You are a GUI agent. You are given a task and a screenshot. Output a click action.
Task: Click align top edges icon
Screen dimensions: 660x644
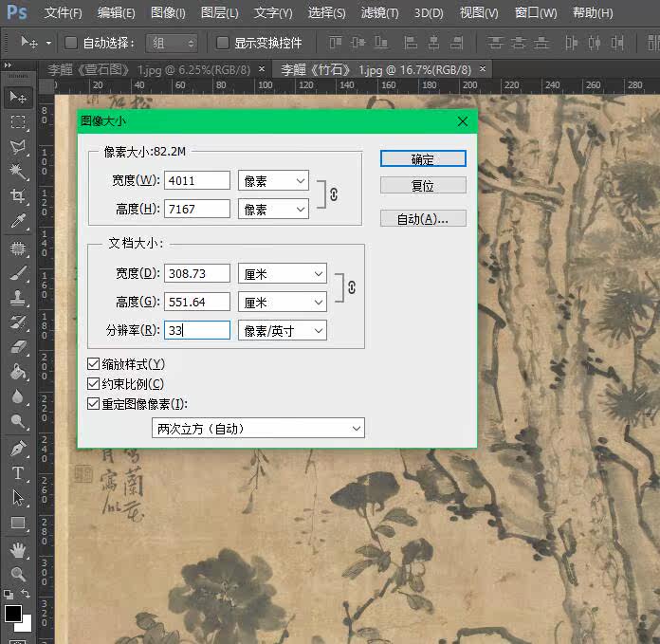(x=336, y=43)
